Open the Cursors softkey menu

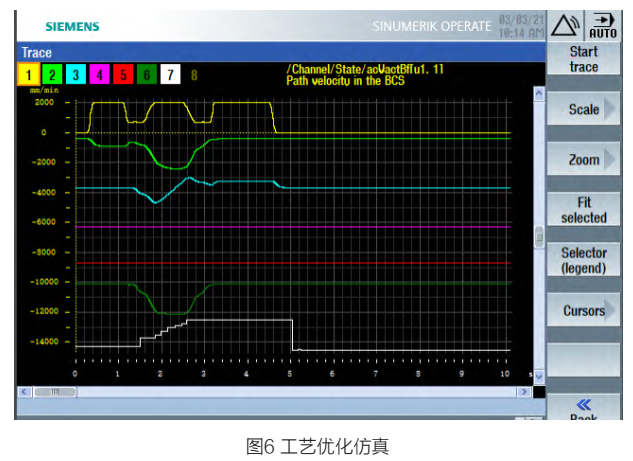point(583,310)
